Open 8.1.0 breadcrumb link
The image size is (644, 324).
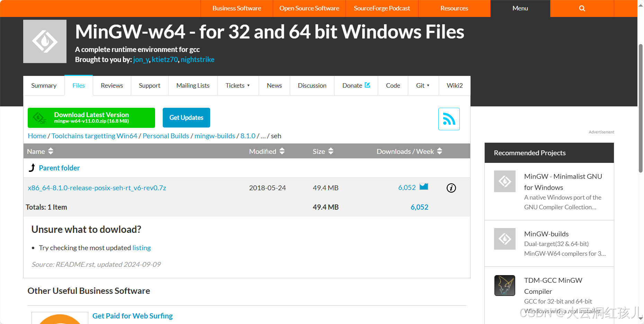point(248,136)
